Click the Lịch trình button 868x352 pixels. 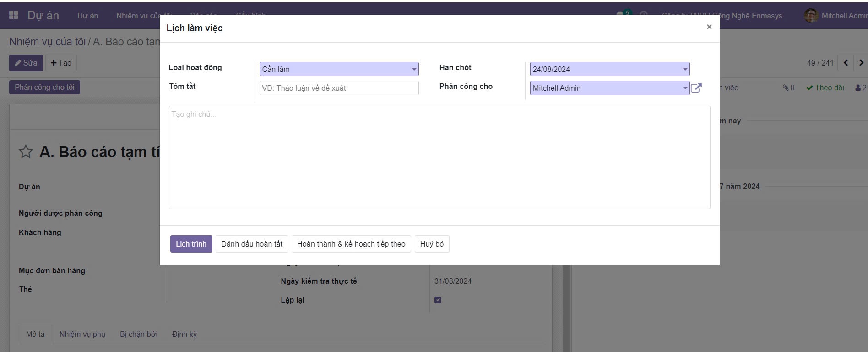click(x=191, y=244)
